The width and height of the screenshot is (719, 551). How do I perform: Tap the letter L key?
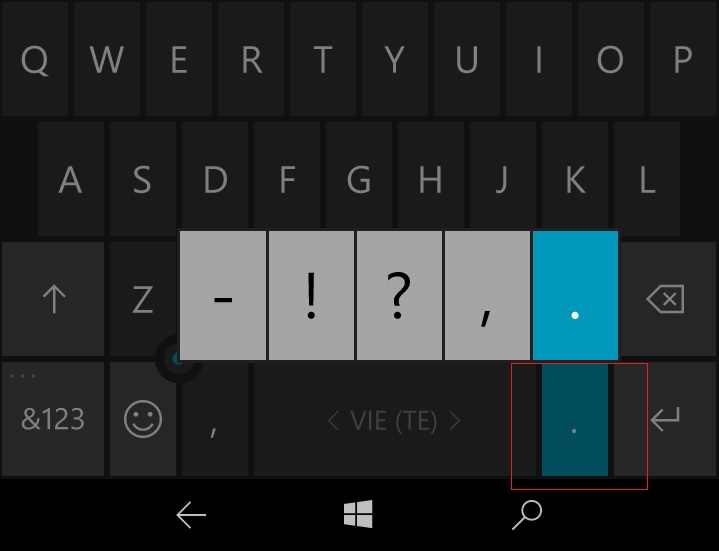(x=647, y=179)
